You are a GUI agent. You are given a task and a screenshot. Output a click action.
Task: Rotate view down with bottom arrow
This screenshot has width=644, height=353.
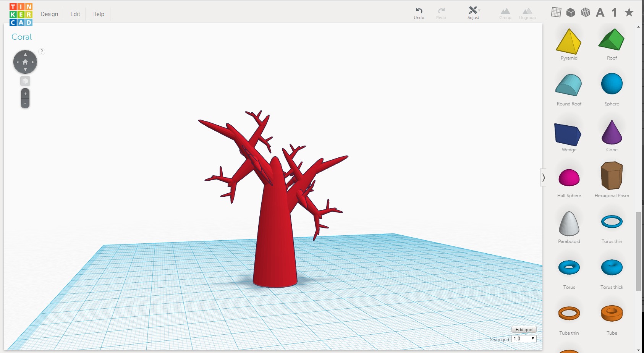[25, 70]
